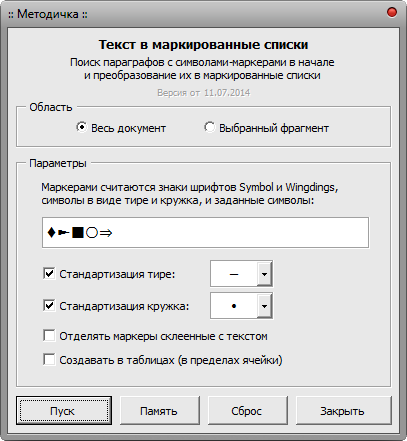Click the dash symbol combo box
This screenshot has height=441, width=407.
coord(241,274)
